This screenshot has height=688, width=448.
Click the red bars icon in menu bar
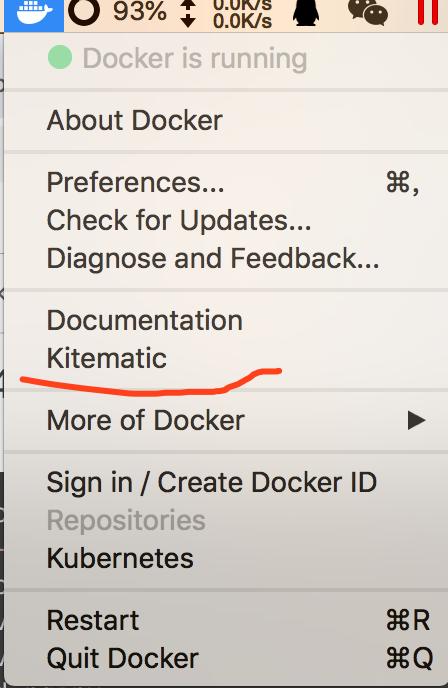[x=427, y=12]
